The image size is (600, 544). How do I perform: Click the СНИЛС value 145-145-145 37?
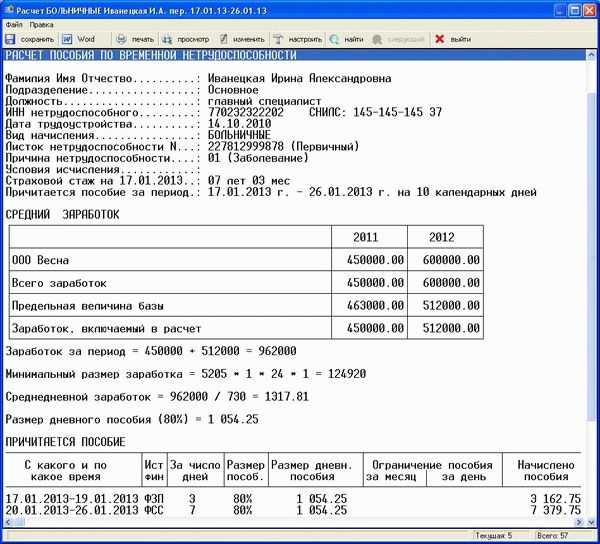pos(398,112)
